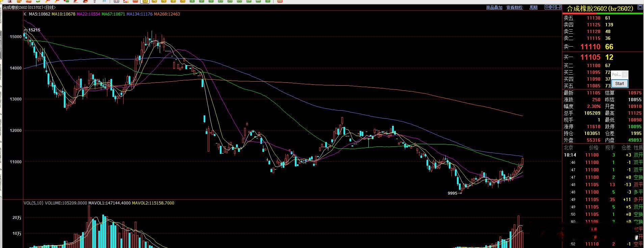Click the 9995 low price marker

tap(453, 193)
